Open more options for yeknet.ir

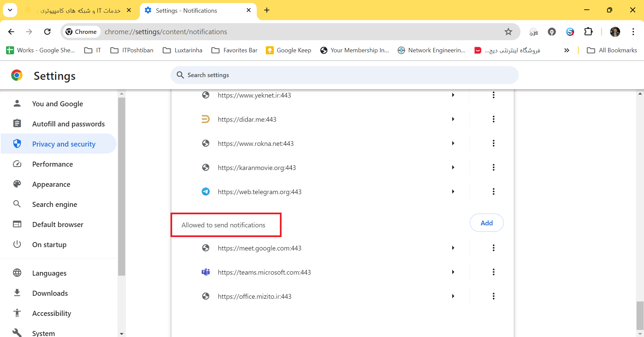493,95
